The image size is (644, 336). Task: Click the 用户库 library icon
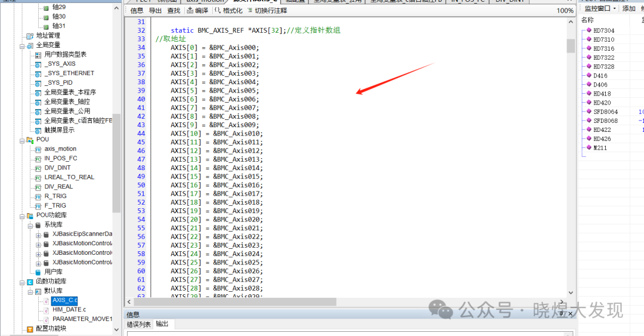pos(38,272)
